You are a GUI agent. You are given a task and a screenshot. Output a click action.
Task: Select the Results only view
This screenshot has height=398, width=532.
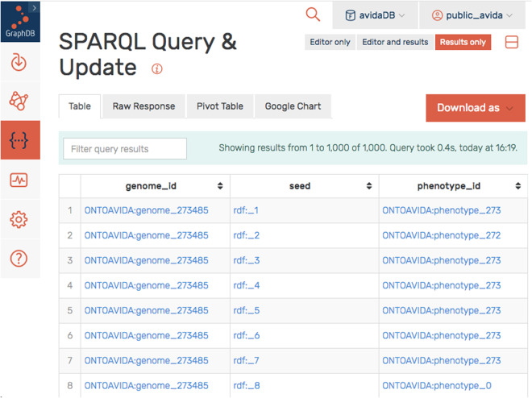[x=463, y=42]
